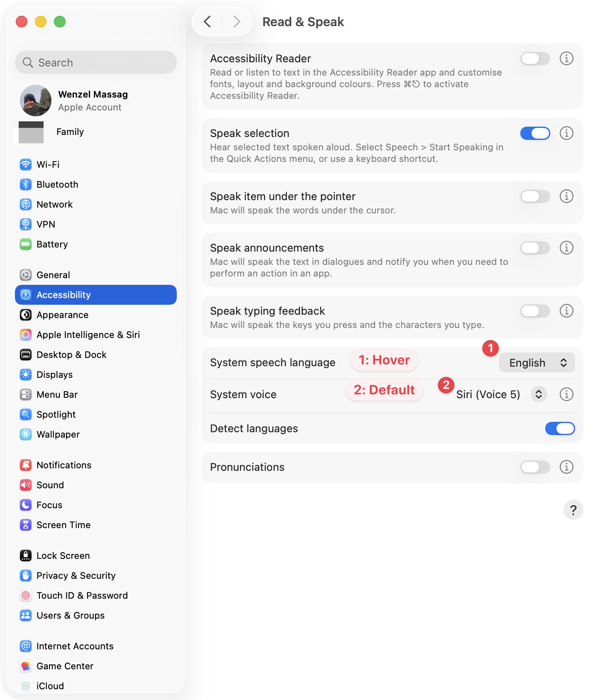Image resolution: width=600 pixels, height=700 pixels.
Task: Click info icon beside Speak selection
Action: (566, 133)
